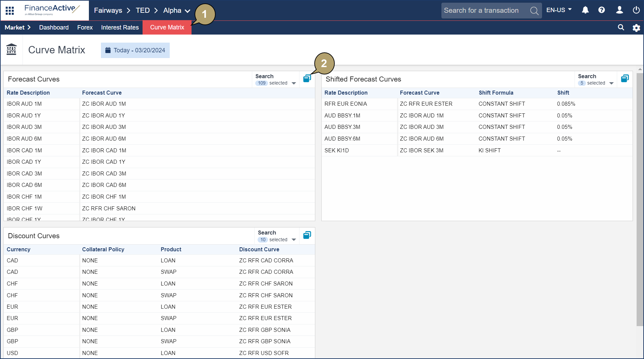Click Shifted Forecast Curves panel expand icon

[625, 79]
